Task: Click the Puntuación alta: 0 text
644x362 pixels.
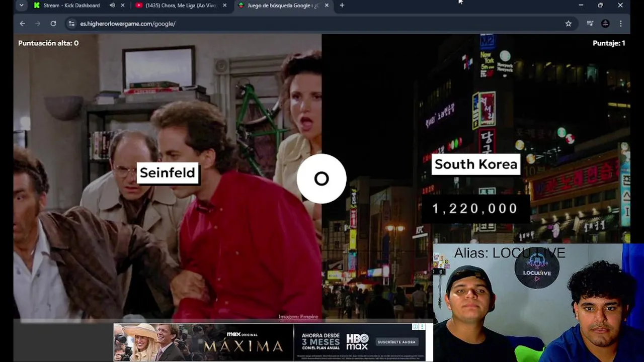Action: 48,43
